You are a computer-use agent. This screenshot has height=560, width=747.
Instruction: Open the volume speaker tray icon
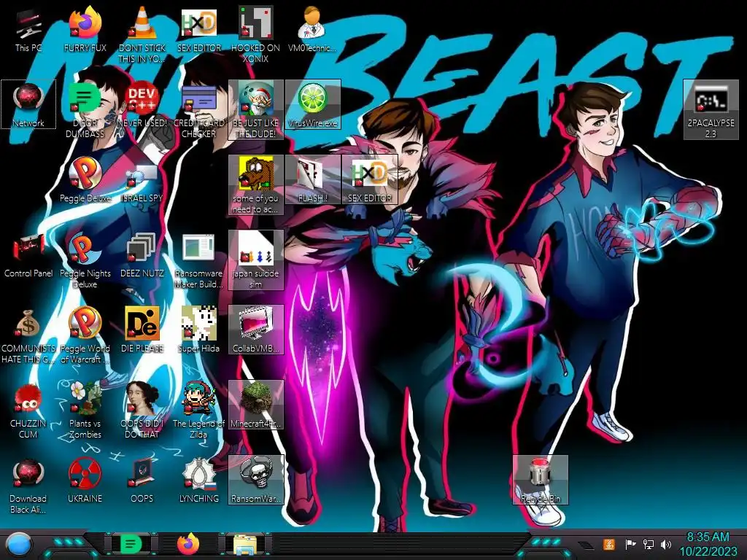[665, 544]
